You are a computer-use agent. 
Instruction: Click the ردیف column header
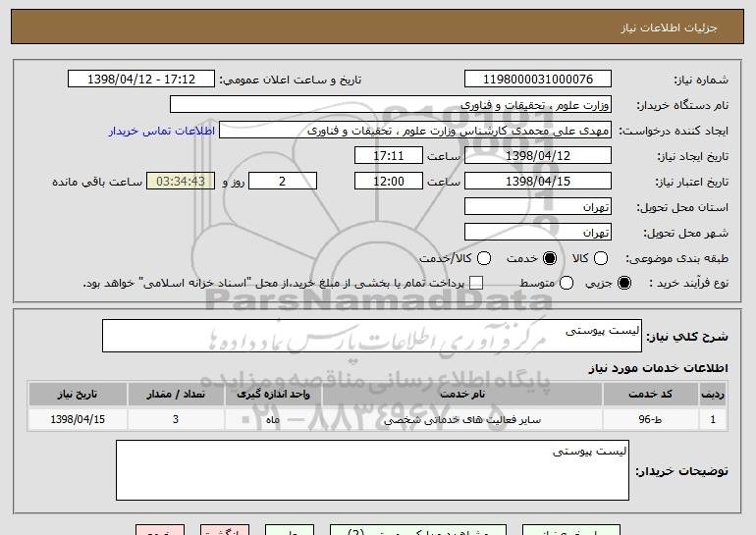pyautogui.click(x=713, y=395)
